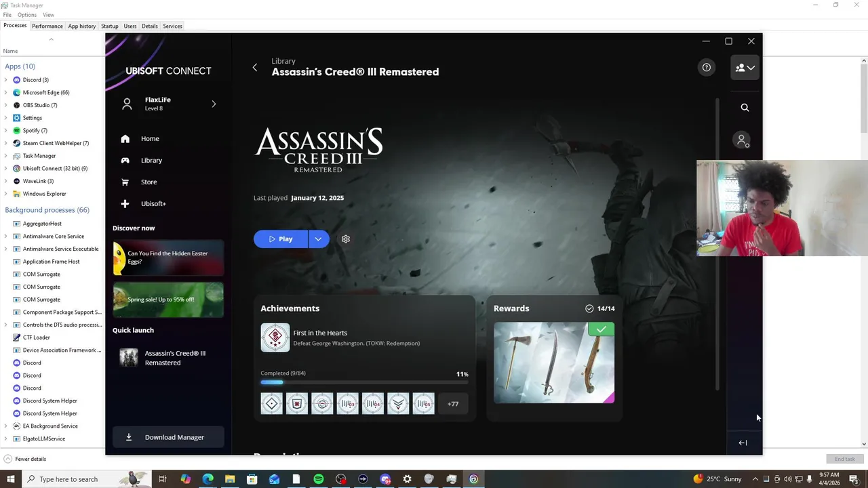This screenshot has height=488, width=868.
Task: Open Task View on the taskbar
Action: coord(163,479)
